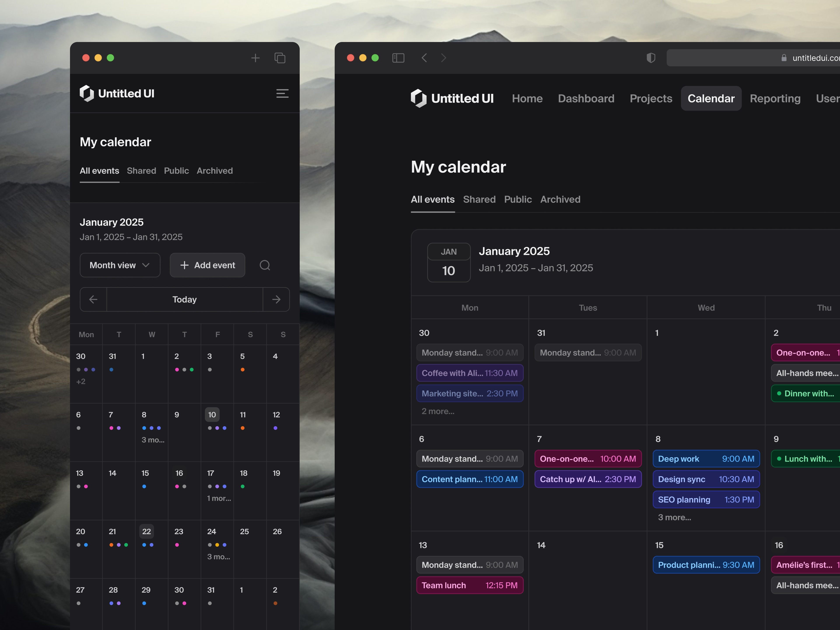Click the back navigation arrow in the browser
This screenshot has height=630, width=840.
click(x=424, y=58)
